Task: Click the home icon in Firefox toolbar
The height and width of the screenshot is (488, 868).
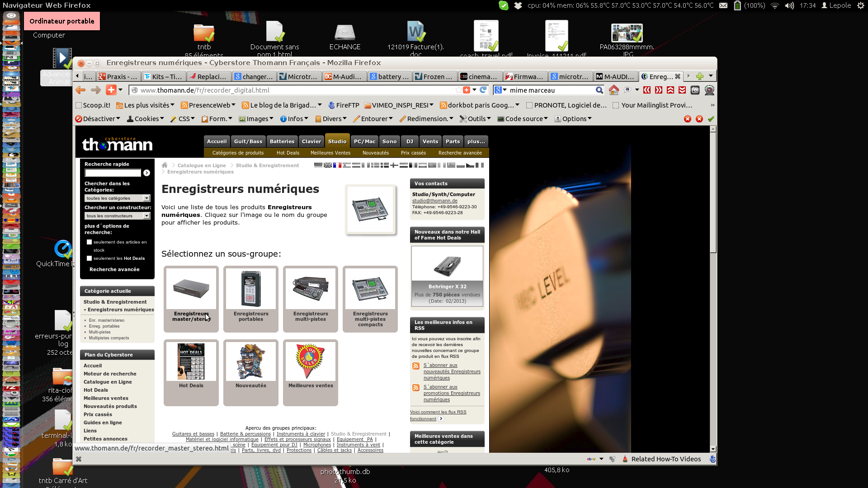Action: 613,90
